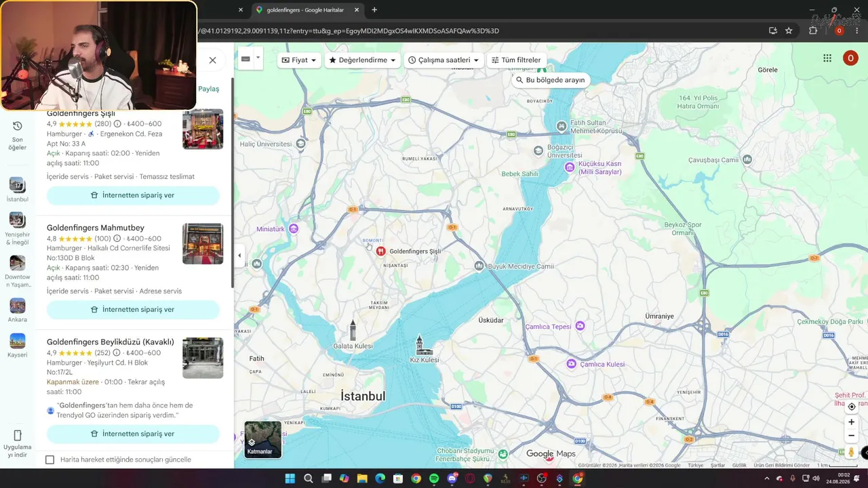This screenshot has height=488, width=868.
Task: Click the Goldenfingers Şişli map pin
Action: [381, 251]
